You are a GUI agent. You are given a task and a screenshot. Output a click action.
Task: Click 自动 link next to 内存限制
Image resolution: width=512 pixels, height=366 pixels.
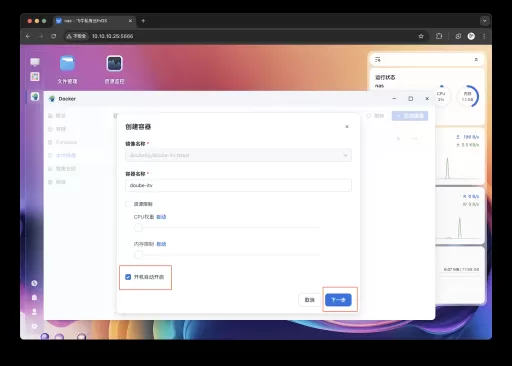point(161,244)
